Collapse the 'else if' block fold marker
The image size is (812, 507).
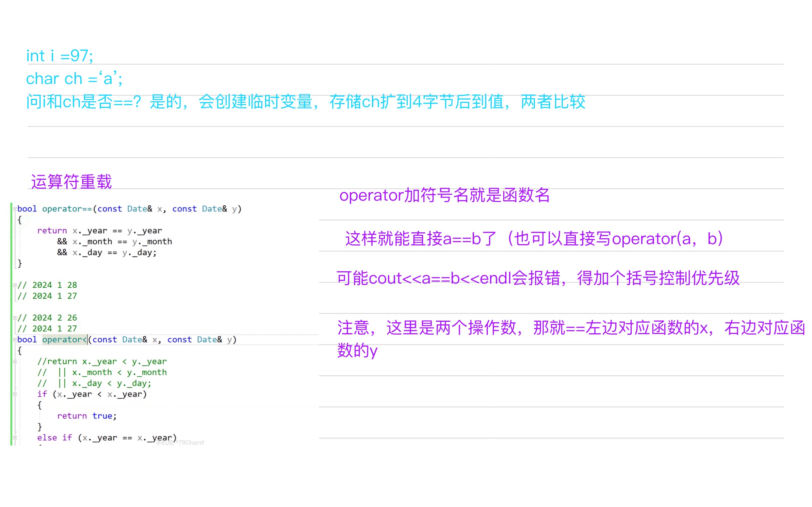point(15,438)
